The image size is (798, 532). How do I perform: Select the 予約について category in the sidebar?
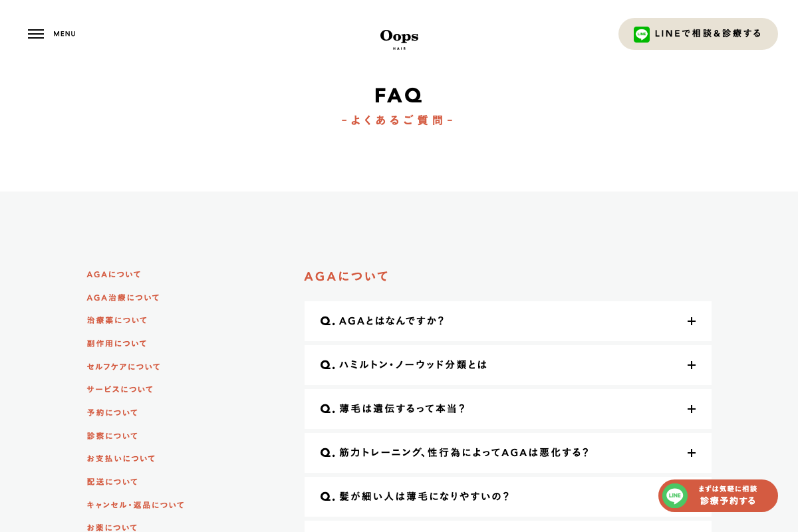tap(112, 412)
